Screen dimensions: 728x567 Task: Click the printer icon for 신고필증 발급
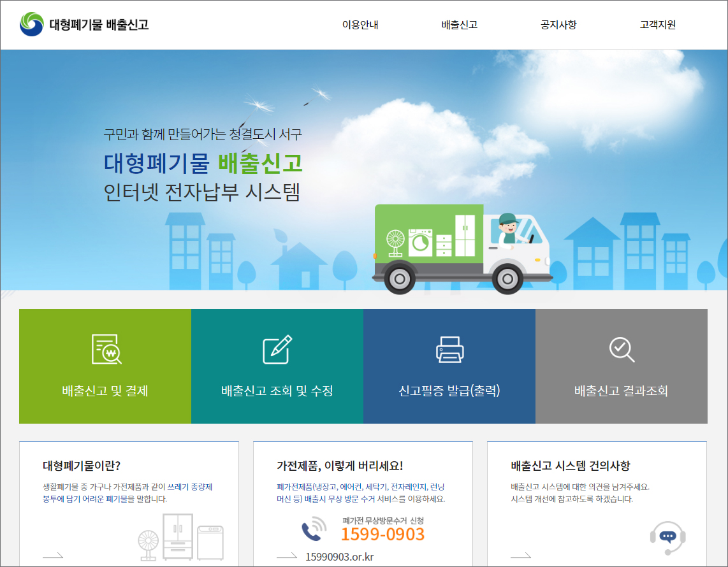[449, 349]
